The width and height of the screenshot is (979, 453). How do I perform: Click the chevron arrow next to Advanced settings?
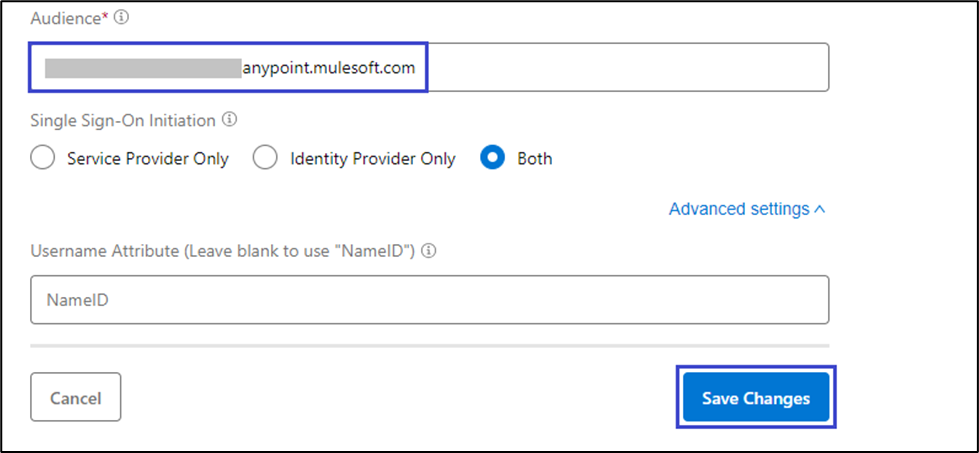(820, 210)
